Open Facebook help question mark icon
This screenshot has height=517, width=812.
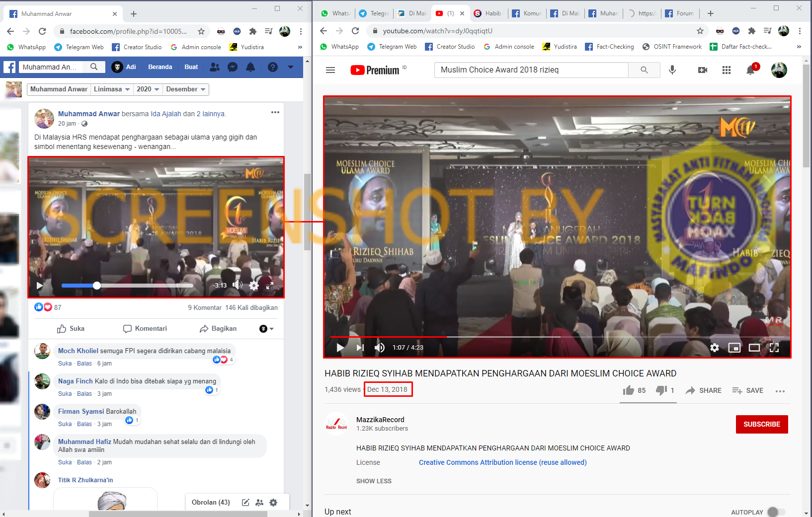pyautogui.click(x=273, y=67)
